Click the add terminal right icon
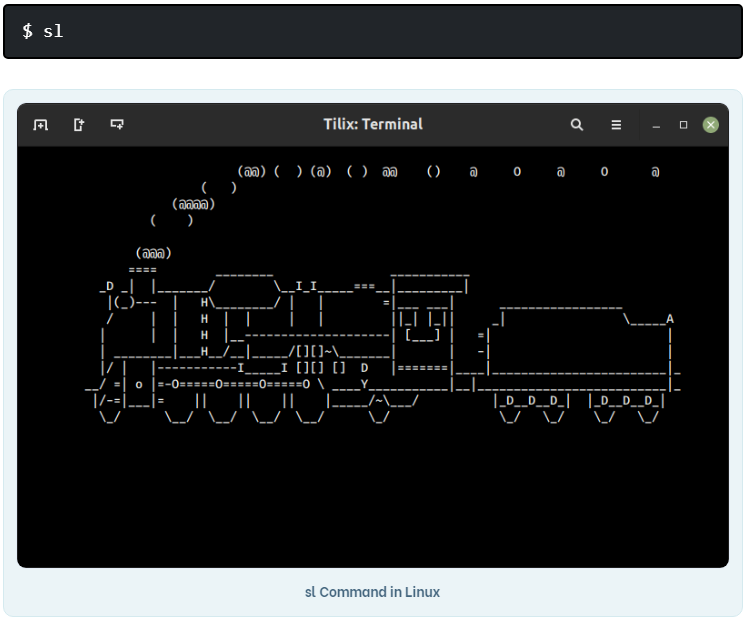 (79, 125)
